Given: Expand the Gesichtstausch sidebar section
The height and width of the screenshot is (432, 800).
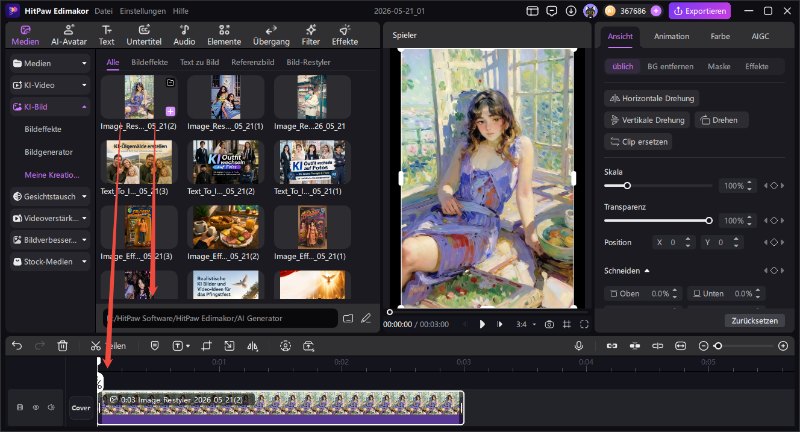Looking at the screenshot, I should [x=50, y=196].
